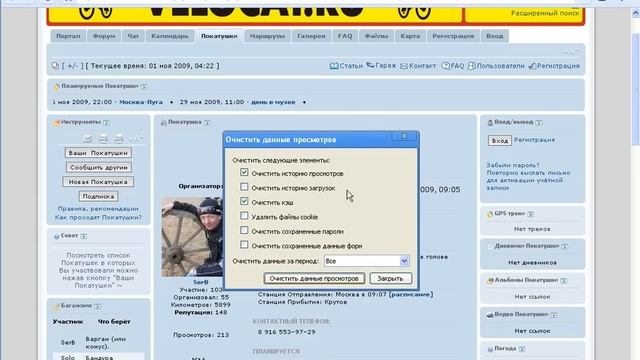640x360 pixels.
Task: Enable the 'Удалить файлы cookie' checkbox
Action: (244, 216)
